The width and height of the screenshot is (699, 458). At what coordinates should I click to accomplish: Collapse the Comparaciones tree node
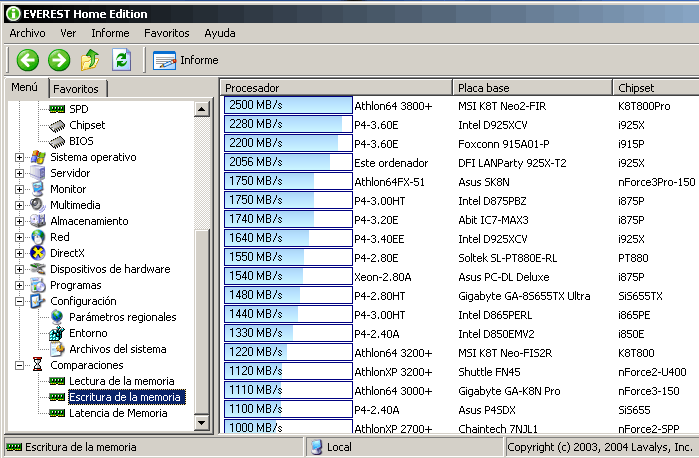pos(19,366)
